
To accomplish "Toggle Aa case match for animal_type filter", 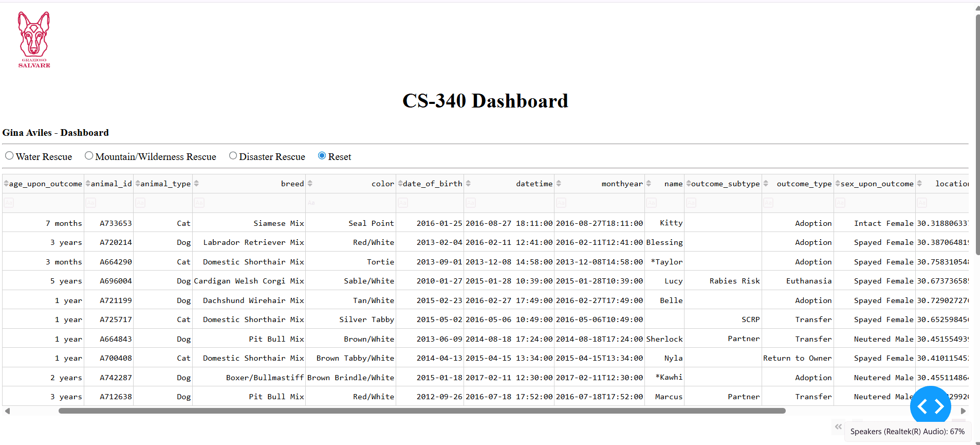I will point(140,203).
